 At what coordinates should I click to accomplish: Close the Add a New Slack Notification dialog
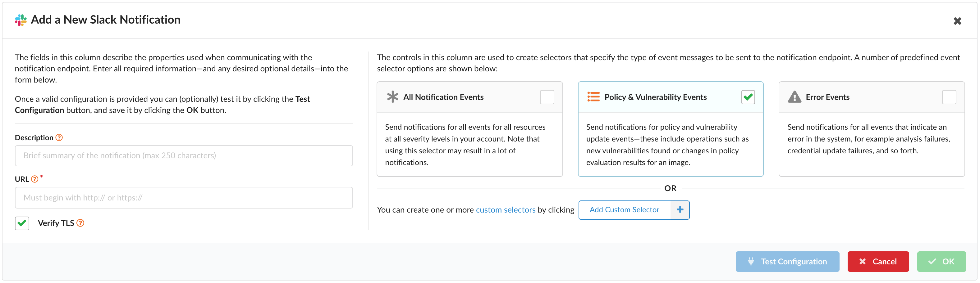point(957,21)
